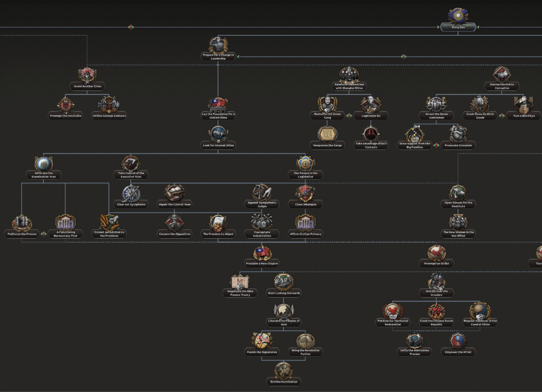Click the Avoid Another Crisis icon

pos(87,75)
